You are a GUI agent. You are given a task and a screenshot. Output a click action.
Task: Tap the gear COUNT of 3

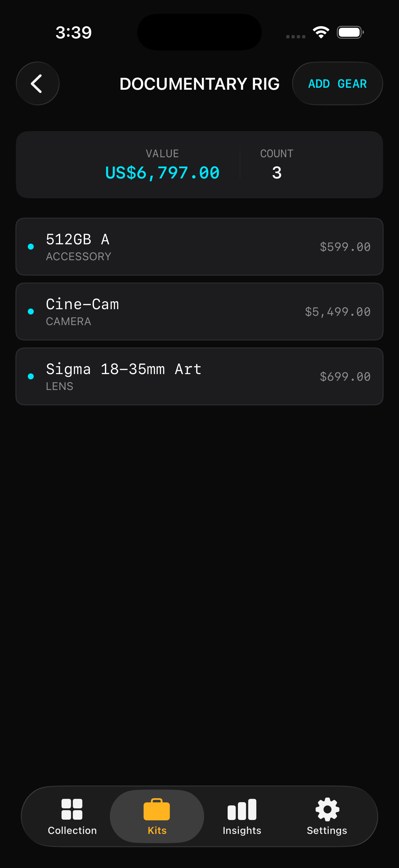(x=277, y=173)
